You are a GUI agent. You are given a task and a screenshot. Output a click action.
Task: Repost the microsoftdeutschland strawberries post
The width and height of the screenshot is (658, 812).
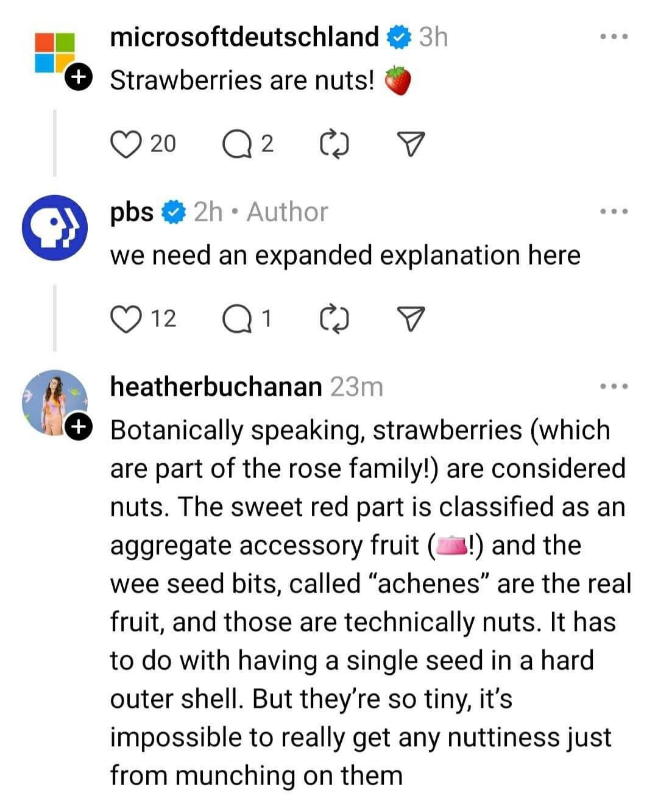pyautogui.click(x=334, y=144)
